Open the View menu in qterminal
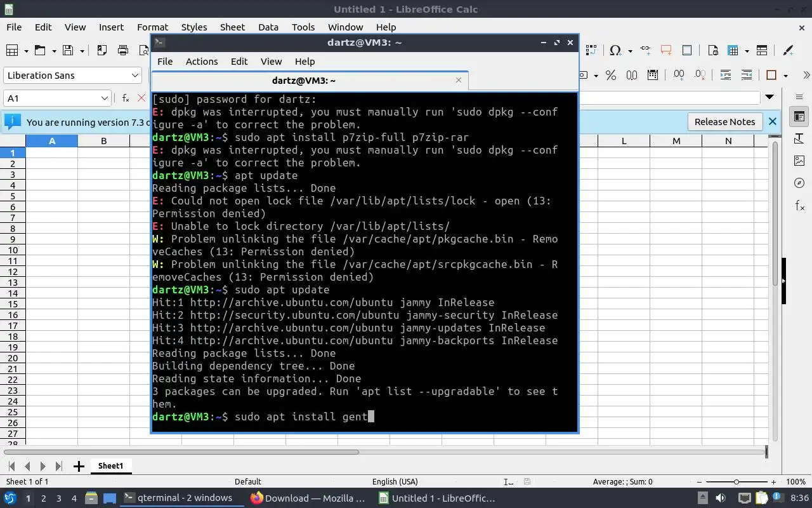This screenshot has width=812, height=508. 271,62
